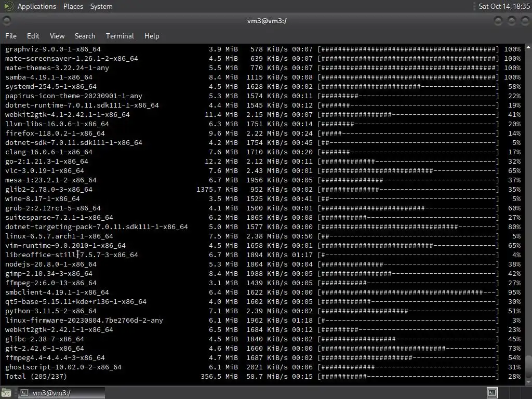Click the smbclient-4.19.1-1-x86_64 text

click(x=57, y=292)
